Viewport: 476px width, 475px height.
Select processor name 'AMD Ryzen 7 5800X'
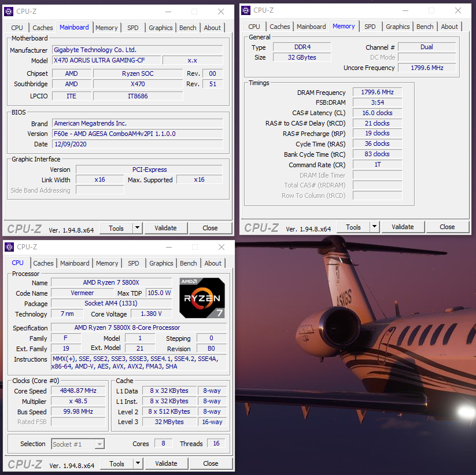coord(112,282)
